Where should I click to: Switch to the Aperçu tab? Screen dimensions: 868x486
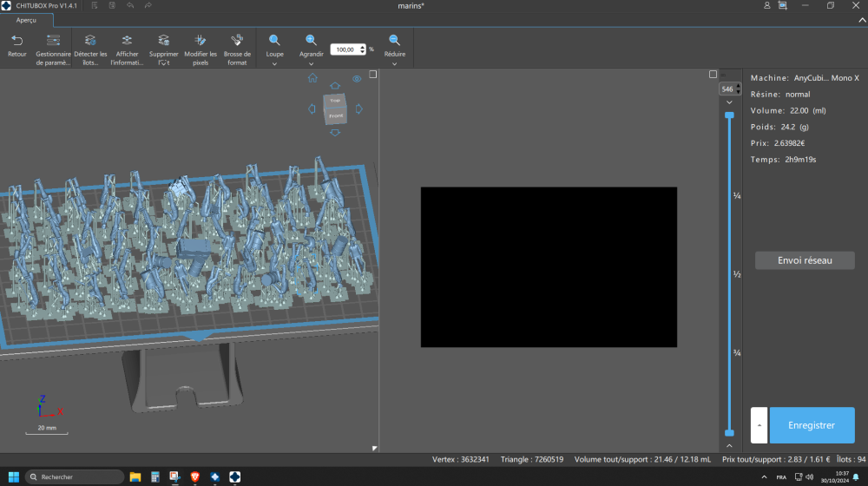tap(26, 20)
